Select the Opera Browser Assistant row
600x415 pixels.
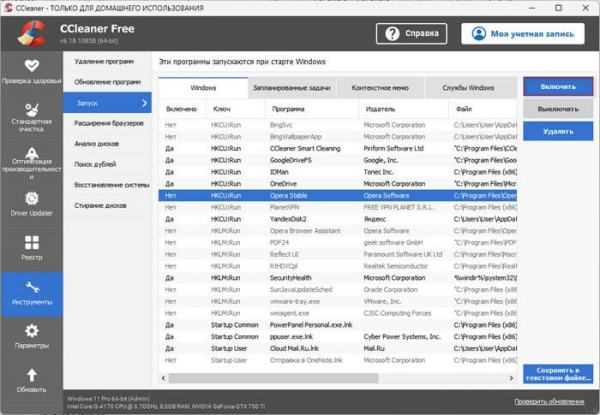338,231
